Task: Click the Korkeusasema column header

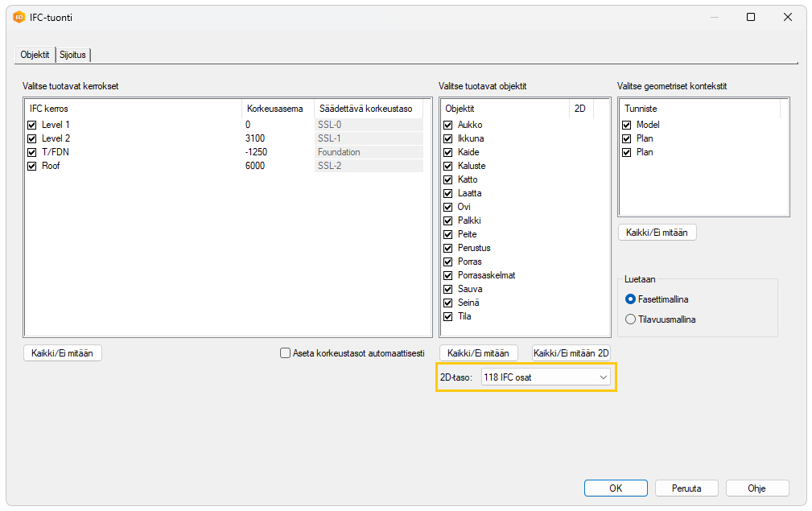Action: point(278,109)
